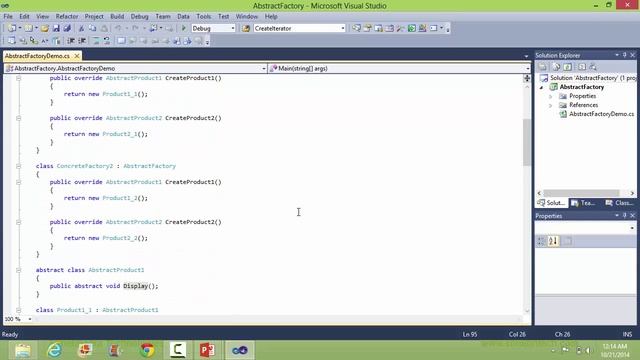Open the Extension Manager green toolbar icon
640x360 pixels.
412,28
